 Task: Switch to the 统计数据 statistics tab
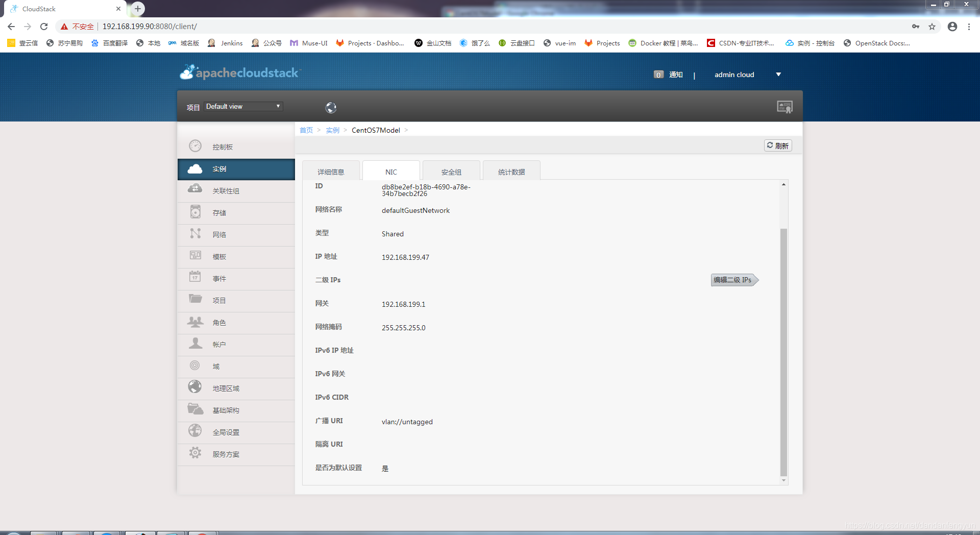pyautogui.click(x=511, y=172)
